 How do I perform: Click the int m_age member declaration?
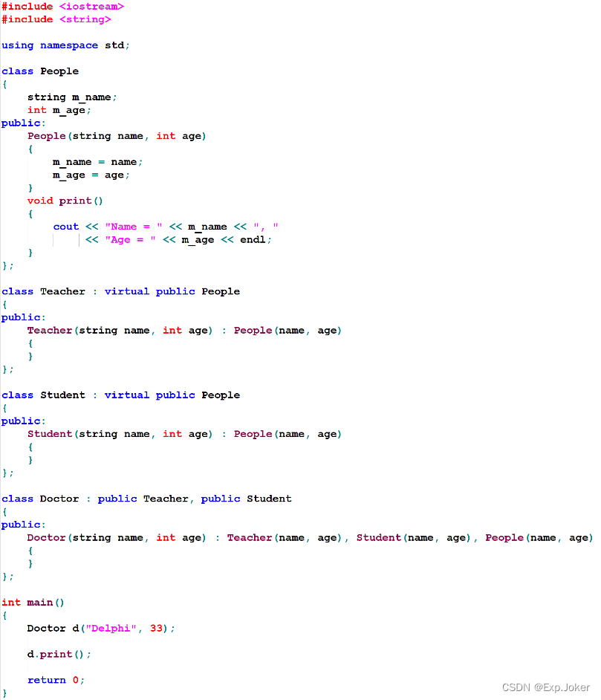click(59, 110)
